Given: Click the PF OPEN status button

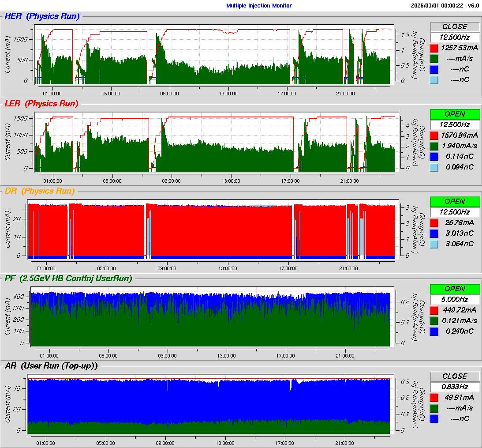Looking at the screenshot, I should point(455,289).
